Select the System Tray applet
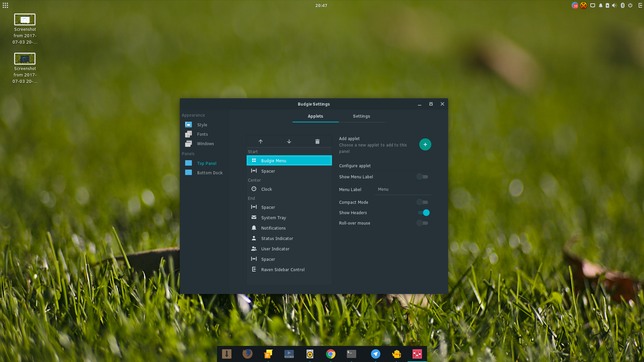Viewport: 644px width, 362px height. (289, 218)
